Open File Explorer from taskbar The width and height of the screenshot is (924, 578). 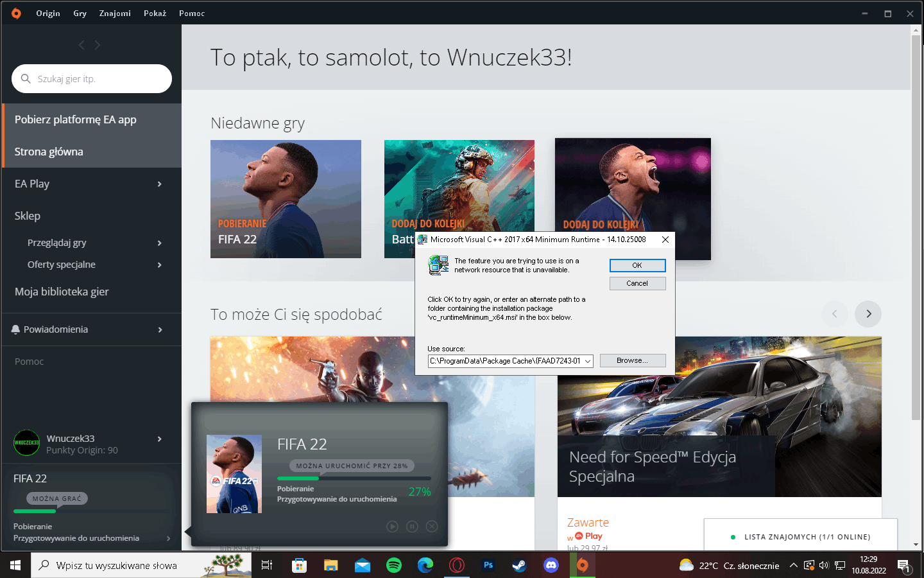[330, 565]
